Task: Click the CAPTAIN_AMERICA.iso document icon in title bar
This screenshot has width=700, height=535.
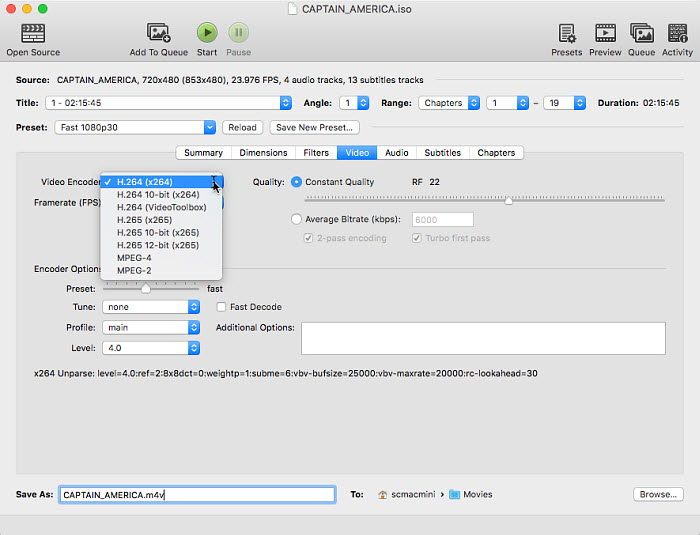Action: pos(292,9)
